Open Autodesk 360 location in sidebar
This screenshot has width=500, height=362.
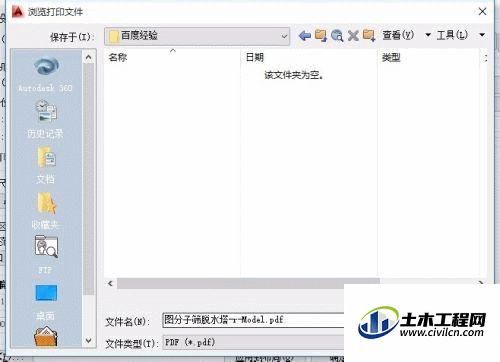[x=46, y=74]
